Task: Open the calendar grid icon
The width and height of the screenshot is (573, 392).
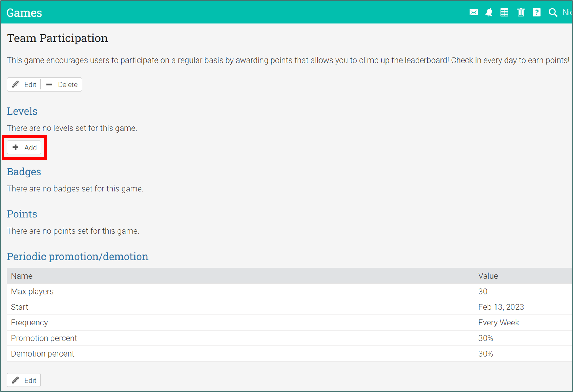Action: [504, 12]
